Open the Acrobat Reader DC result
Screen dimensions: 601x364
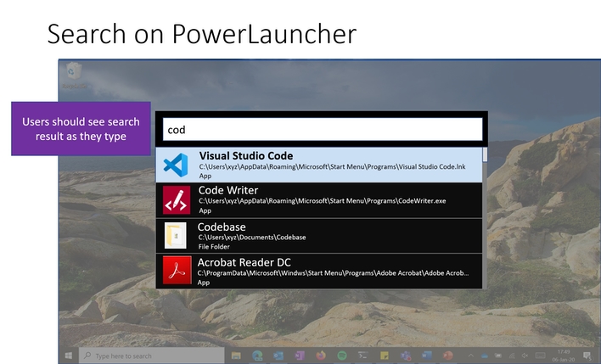(319, 271)
